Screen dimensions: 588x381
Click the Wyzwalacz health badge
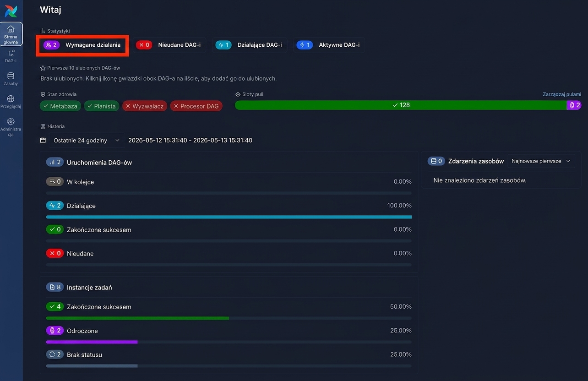[x=145, y=106]
